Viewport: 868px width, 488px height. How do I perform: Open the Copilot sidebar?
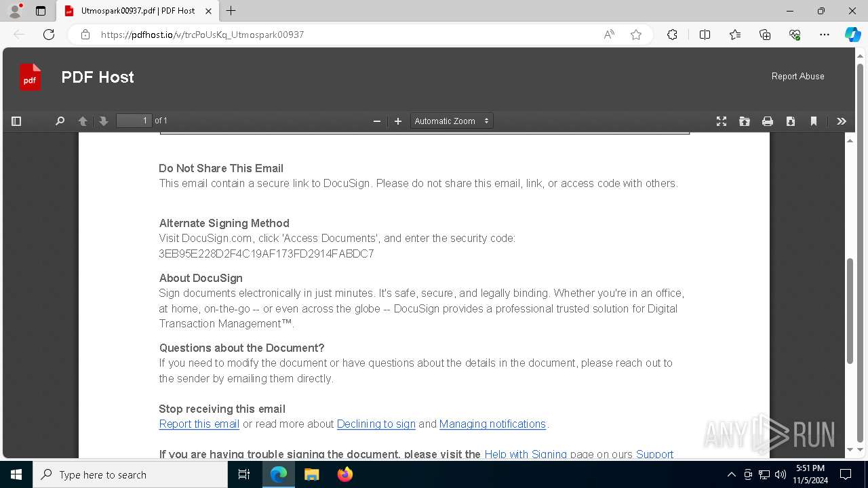pos(852,35)
